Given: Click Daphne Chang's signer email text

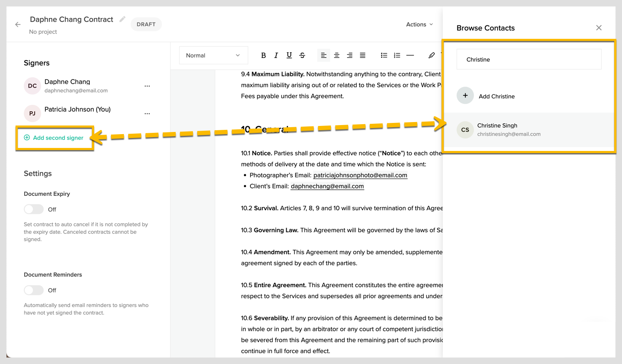Looking at the screenshot, I should 76,91.
